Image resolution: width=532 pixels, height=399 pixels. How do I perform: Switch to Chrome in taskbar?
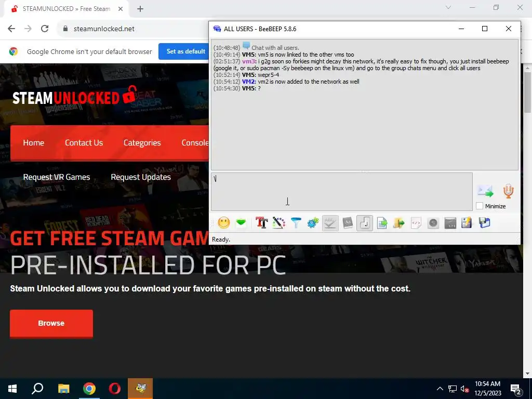tap(89, 389)
